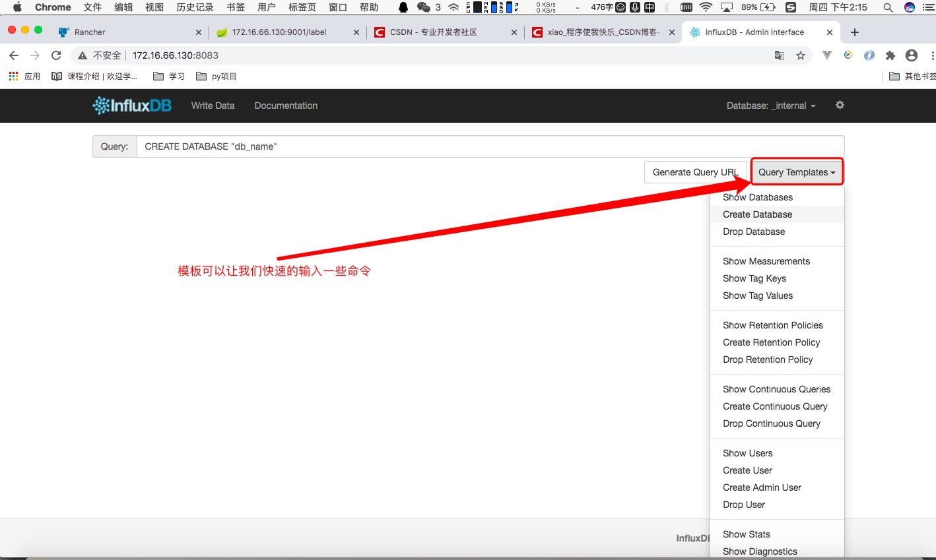Switch to the 172.16.66.130:9001/label tab
The height and width of the screenshot is (560, 936).
288,32
